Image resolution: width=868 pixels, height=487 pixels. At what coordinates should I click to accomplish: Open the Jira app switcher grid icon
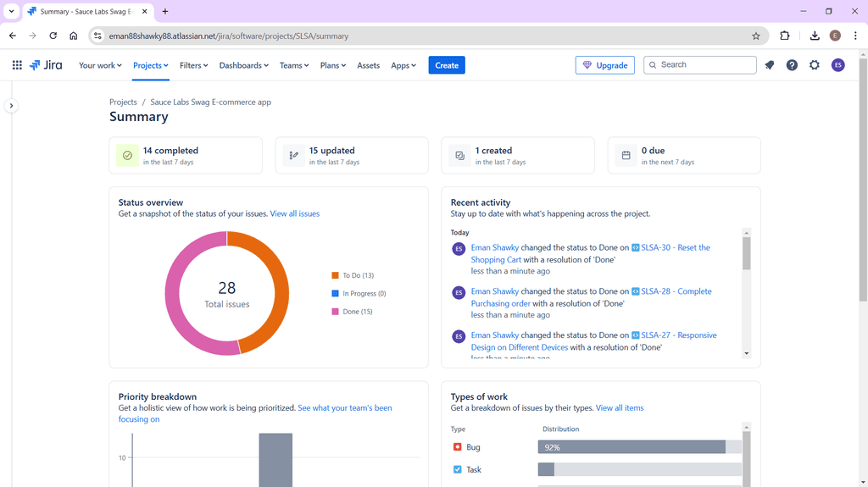click(x=17, y=65)
